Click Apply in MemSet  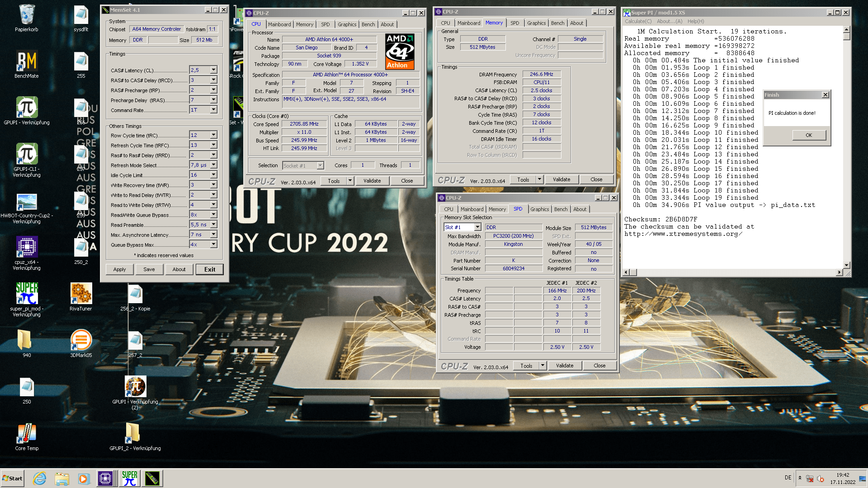[x=120, y=269]
